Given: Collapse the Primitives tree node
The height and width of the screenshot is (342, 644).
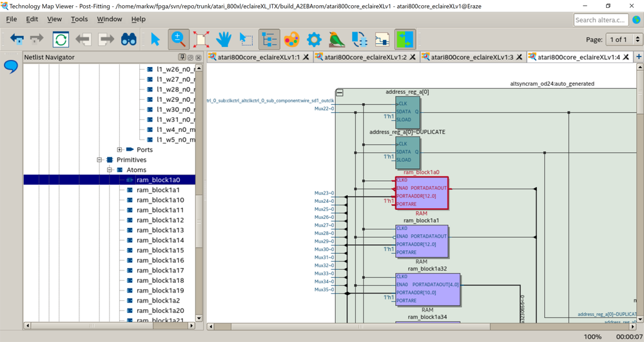Looking at the screenshot, I should [99, 160].
